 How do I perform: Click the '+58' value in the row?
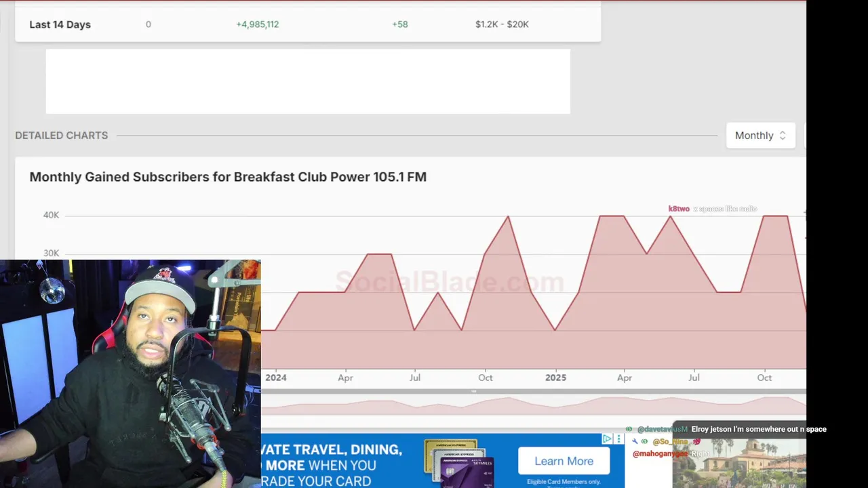400,24
